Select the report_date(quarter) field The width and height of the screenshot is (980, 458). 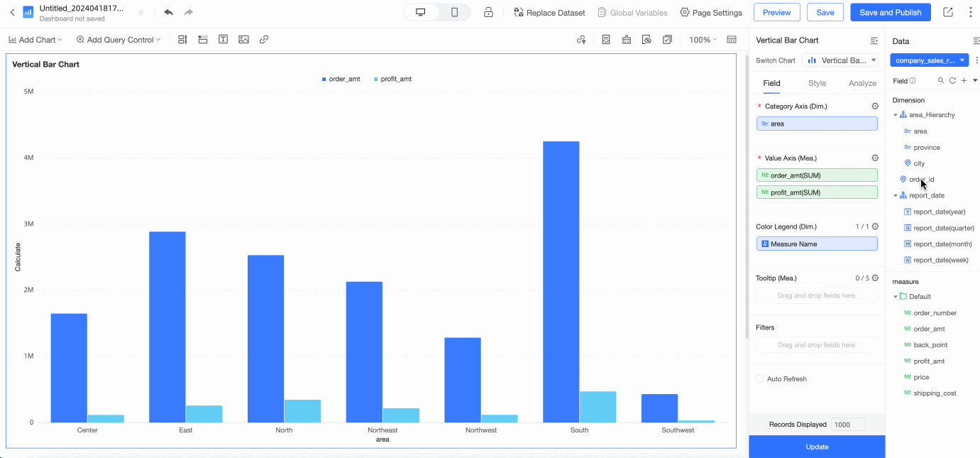[944, 228]
